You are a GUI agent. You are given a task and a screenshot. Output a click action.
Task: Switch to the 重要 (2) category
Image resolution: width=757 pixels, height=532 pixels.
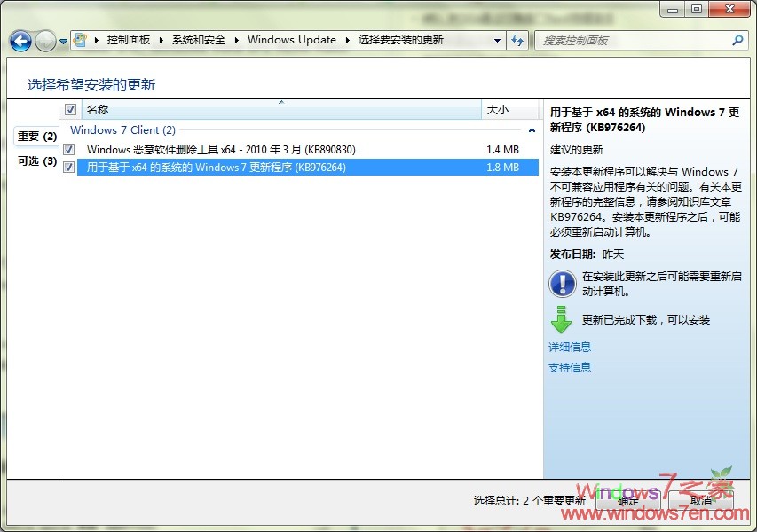(x=35, y=137)
